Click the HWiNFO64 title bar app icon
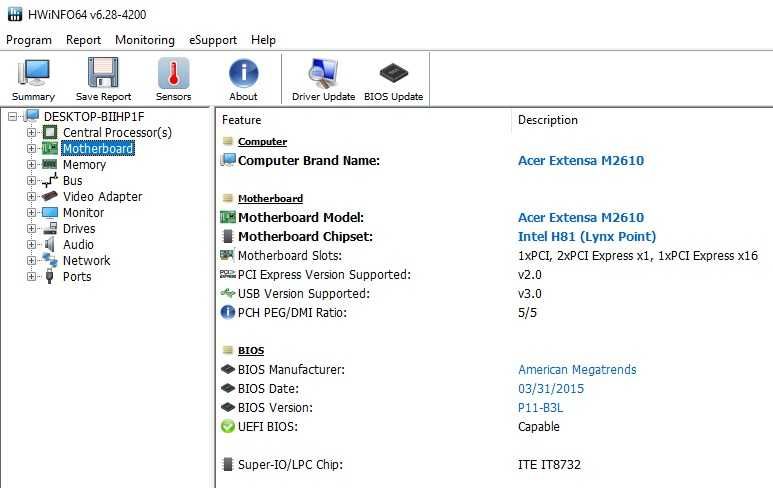773x488 pixels. tap(15, 14)
